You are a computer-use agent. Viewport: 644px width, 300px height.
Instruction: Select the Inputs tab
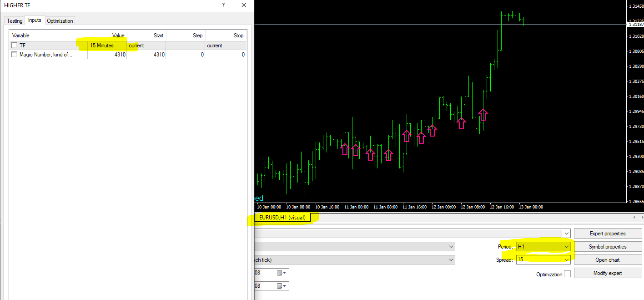(35, 20)
